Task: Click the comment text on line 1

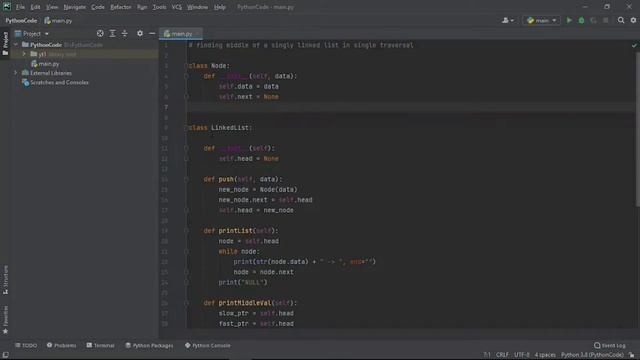Action: tap(301, 45)
